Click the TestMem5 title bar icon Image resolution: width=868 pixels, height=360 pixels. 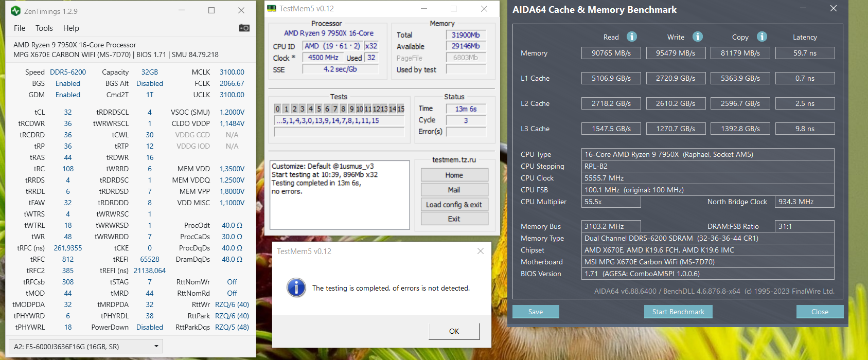point(272,8)
